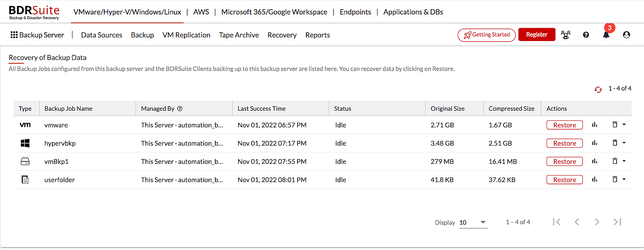644x250 pixels.
Task: Switch to Applications & DBs tab
Action: (x=413, y=12)
